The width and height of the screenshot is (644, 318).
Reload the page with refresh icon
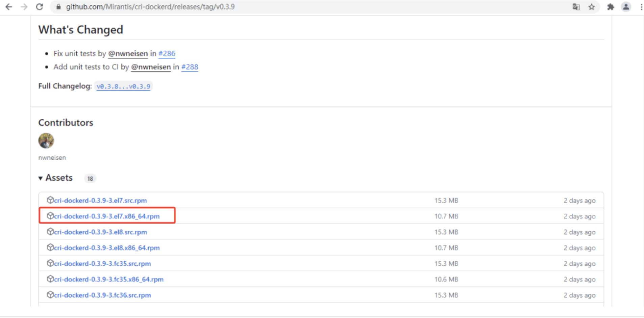pos(40,7)
